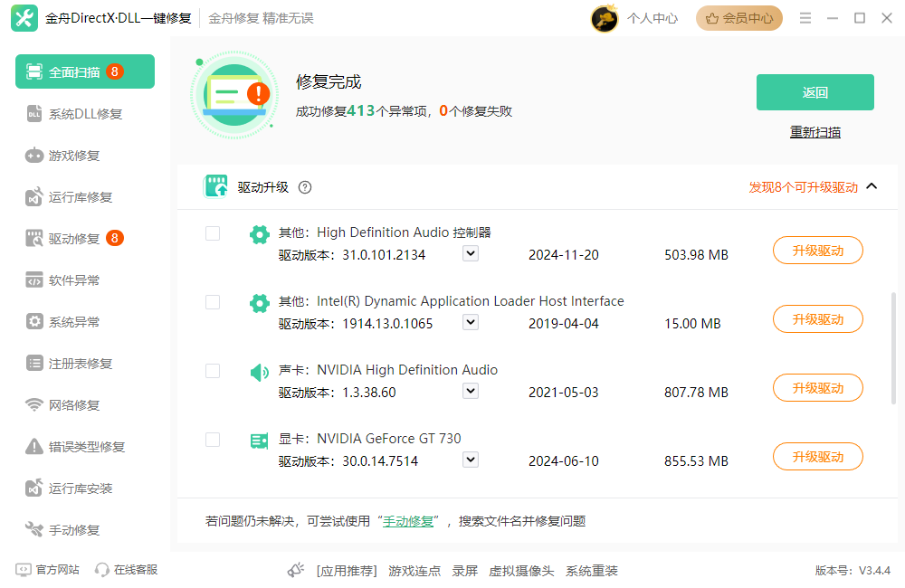The width and height of the screenshot is (905, 588).
Task: Click the NVIDIA GeForce GT 730 graphics card icon
Action: 260,441
